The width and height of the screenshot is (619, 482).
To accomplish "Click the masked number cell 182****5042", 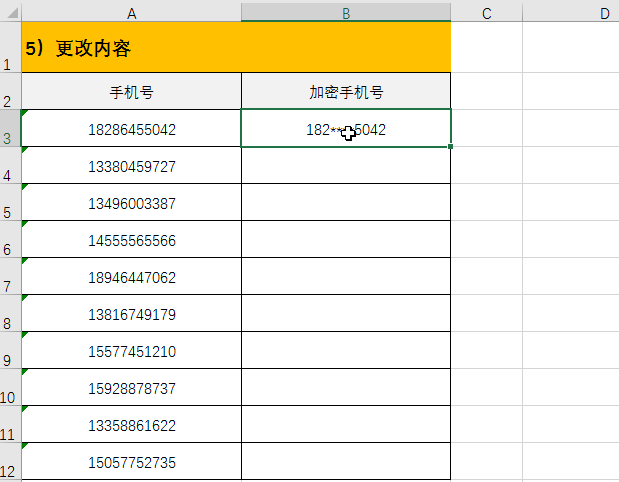I will [x=346, y=128].
